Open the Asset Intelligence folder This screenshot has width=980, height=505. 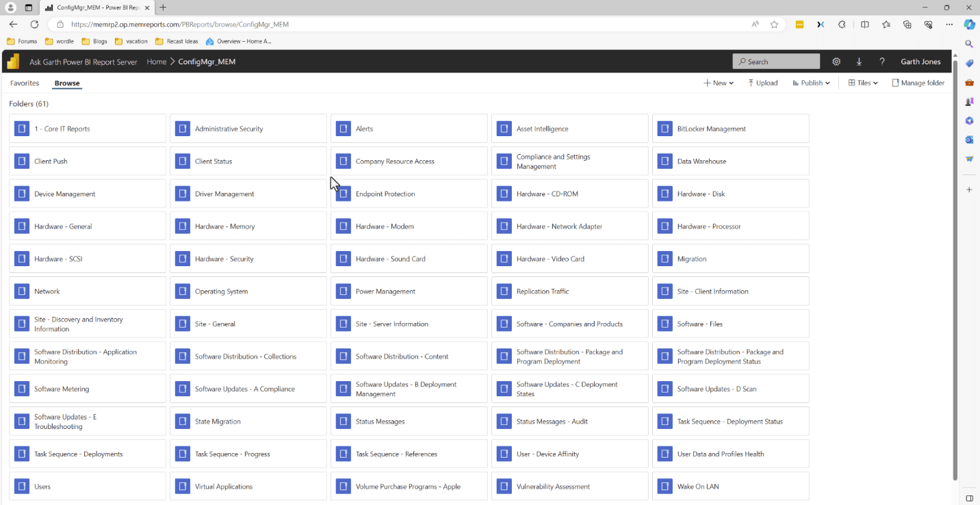point(570,129)
